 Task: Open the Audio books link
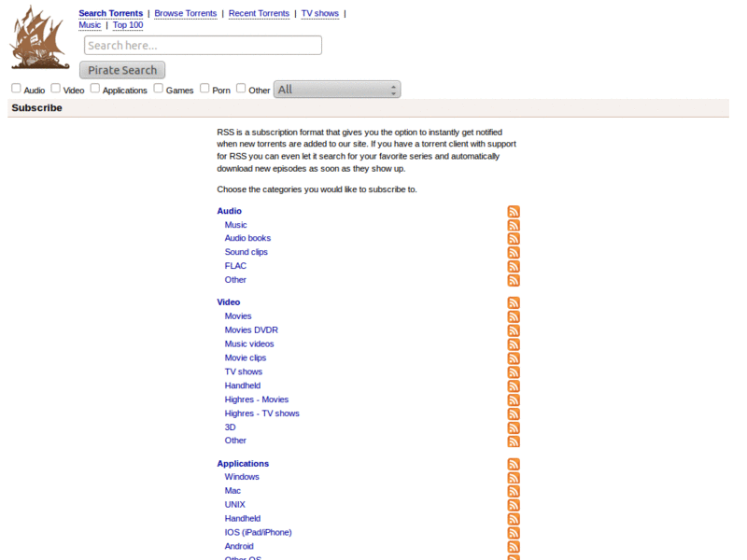[247, 238]
